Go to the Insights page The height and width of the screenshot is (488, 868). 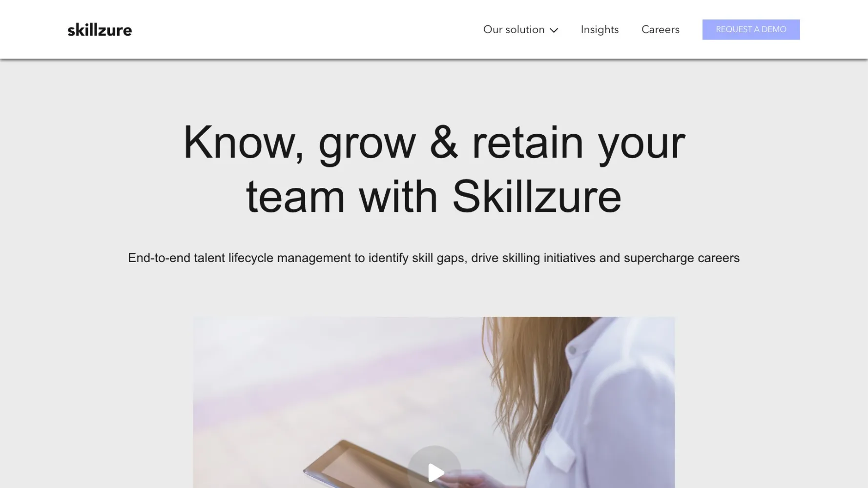599,30
